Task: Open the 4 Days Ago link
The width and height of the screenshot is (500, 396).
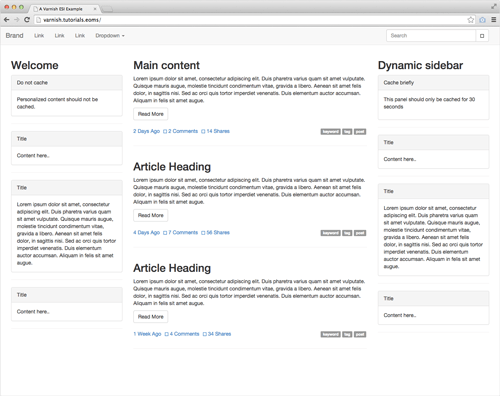Action: pos(147,233)
